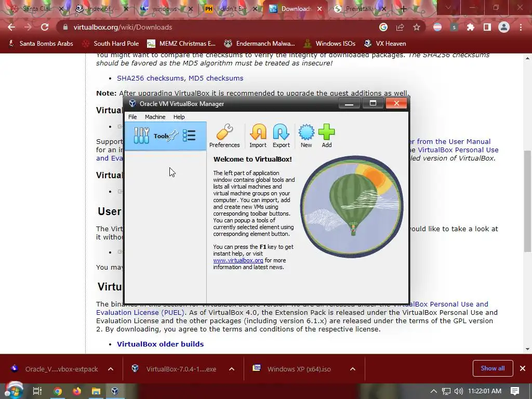Viewport: 532px width, 399px height.
Task: Open Chrome from the taskbar
Action: (x=58, y=391)
